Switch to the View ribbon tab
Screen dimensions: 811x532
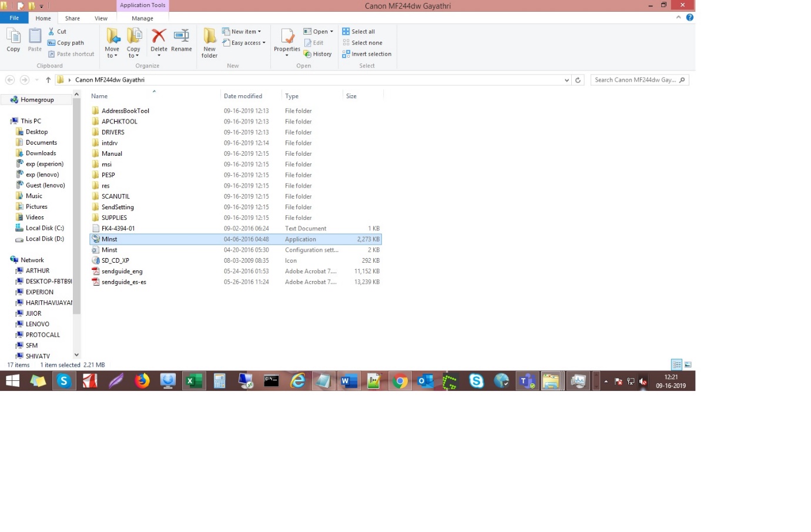point(101,18)
